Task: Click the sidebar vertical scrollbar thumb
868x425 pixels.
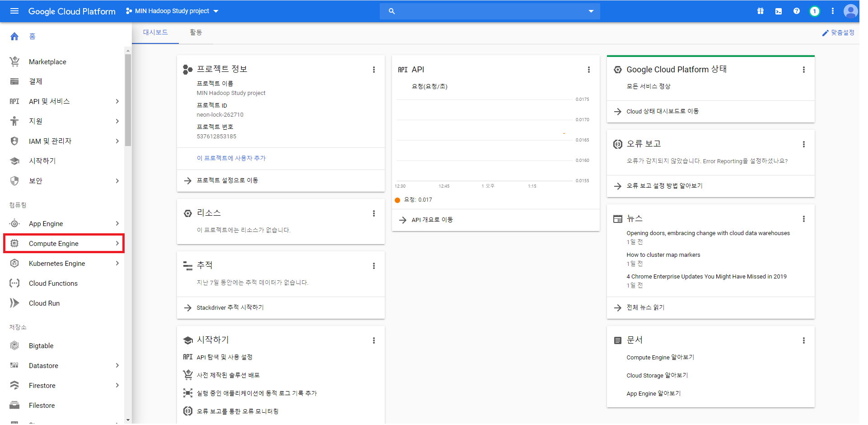Action: [128, 100]
